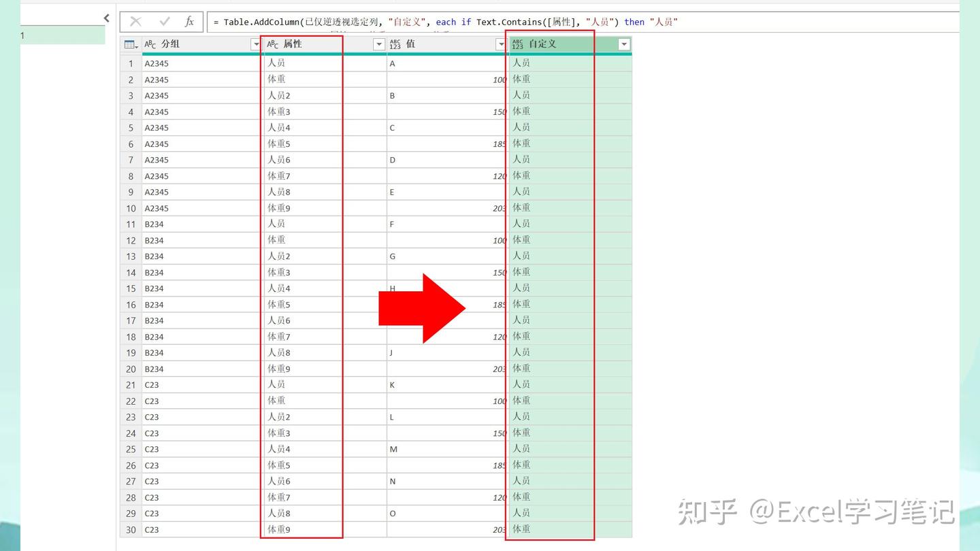Viewport: 980px width, 551px height.
Task: Click the value cell containing G
Action: click(x=447, y=256)
